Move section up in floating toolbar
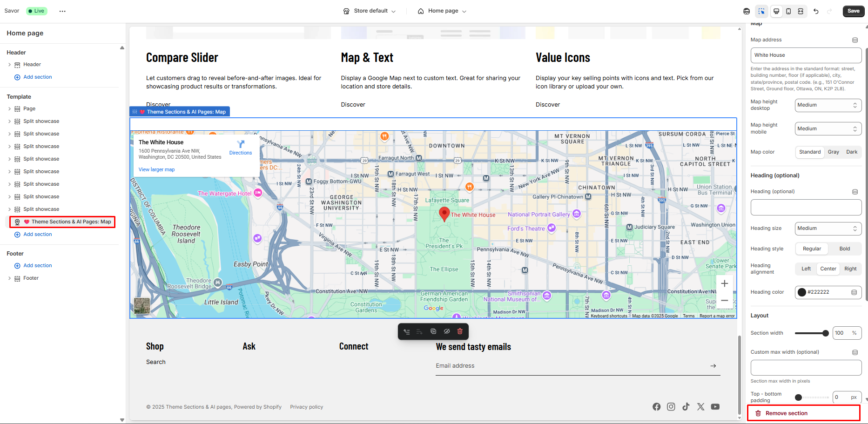Screen dimensions: 868x424 [407, 331]
